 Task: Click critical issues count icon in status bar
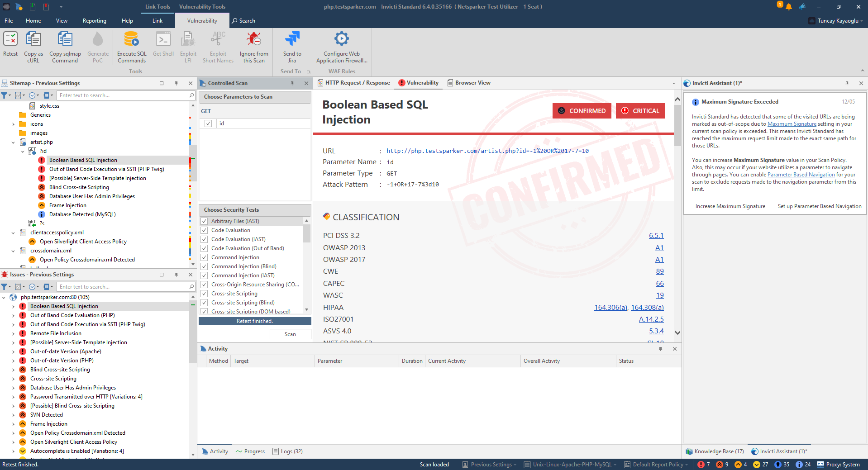[x=701, y=465]
